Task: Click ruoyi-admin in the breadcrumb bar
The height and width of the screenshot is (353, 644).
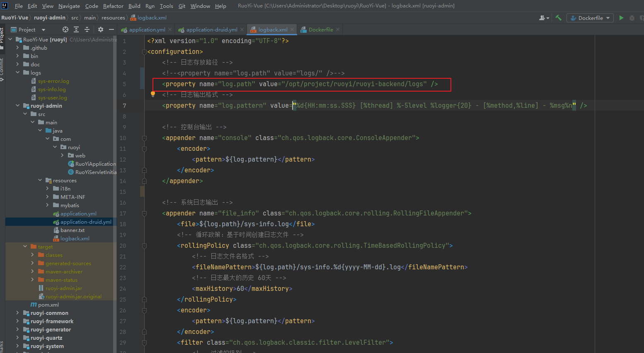Action: click(x=49, y=17)
